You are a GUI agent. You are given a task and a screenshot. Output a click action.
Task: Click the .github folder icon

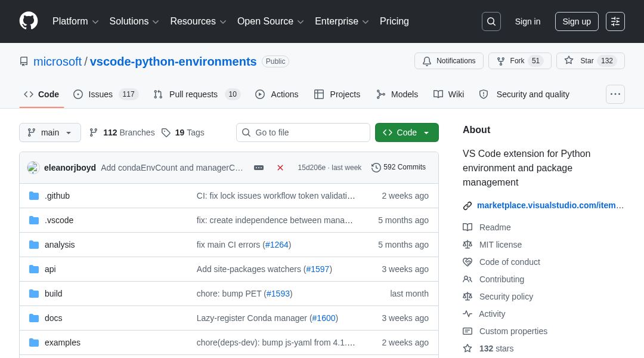pyautogui.click(x=34, y=196)
